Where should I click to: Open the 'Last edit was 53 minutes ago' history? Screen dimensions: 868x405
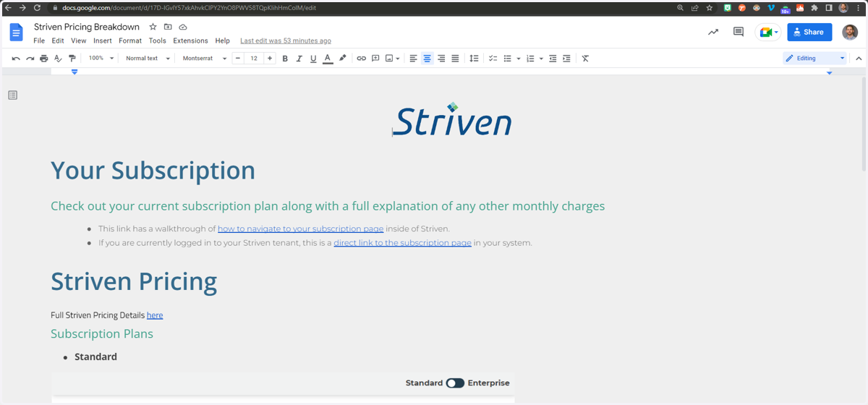click(286, 41)
